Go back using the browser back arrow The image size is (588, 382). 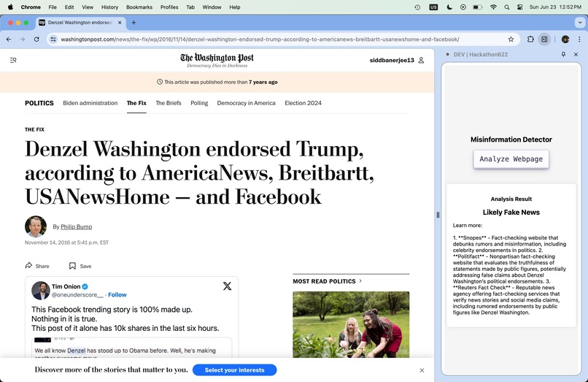[9, 39]
